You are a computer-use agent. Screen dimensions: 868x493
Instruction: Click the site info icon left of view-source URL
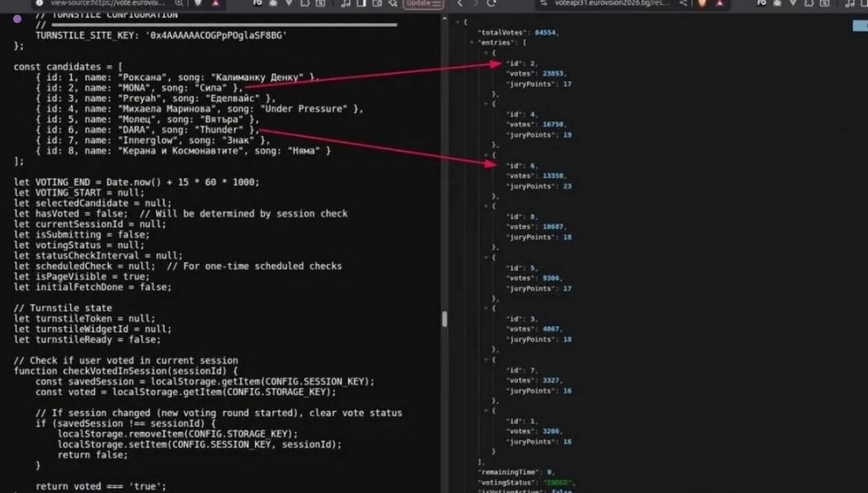(40, 3)
